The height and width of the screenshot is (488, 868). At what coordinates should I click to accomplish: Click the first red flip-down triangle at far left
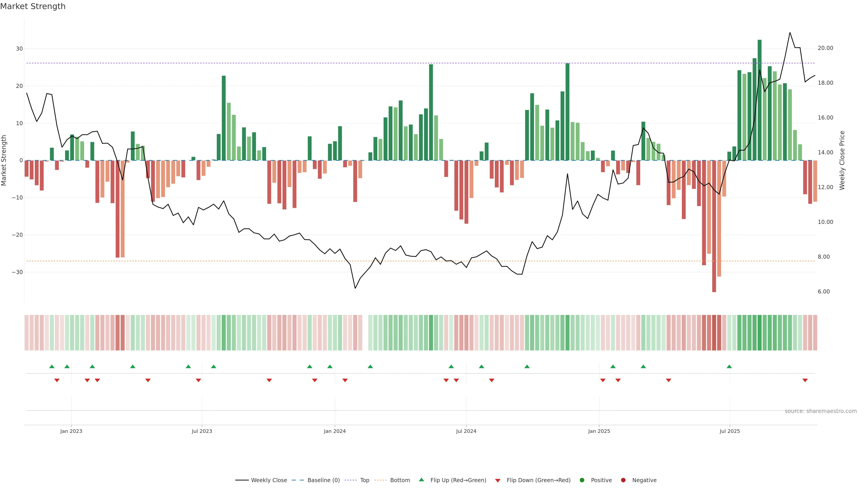(57, 380)
